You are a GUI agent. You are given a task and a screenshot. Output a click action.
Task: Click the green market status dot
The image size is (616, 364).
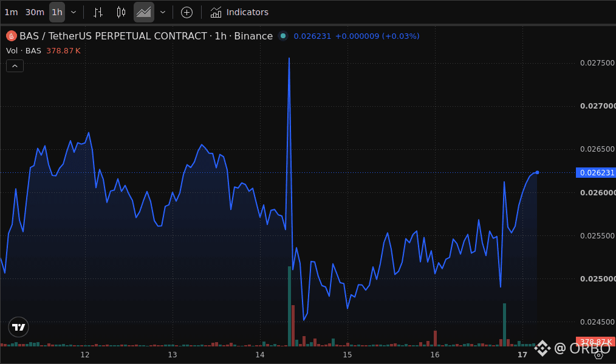pyautogui.click(x=283, y=36)
